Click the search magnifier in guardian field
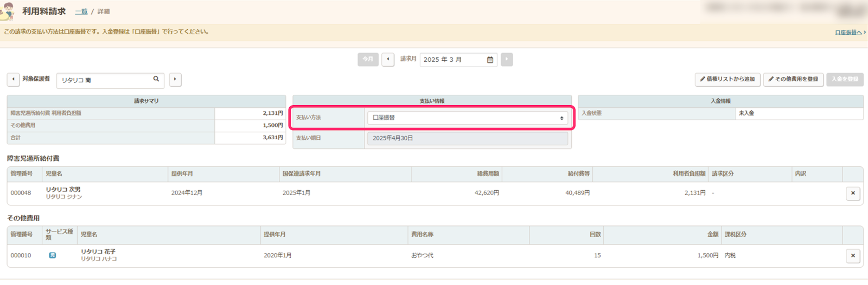Viewport: 868px width, 285px height. 156,79
